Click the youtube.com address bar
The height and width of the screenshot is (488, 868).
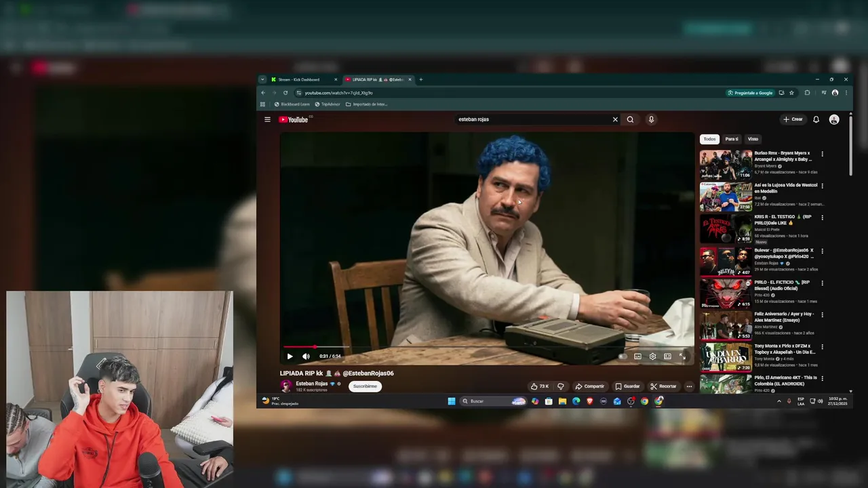(x=509, y=93)
